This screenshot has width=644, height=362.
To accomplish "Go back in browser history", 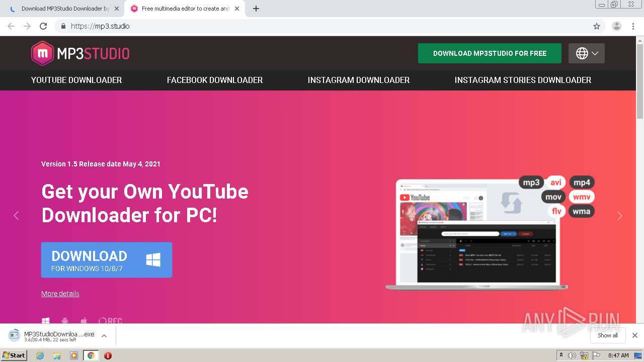I will click(11, 26).
